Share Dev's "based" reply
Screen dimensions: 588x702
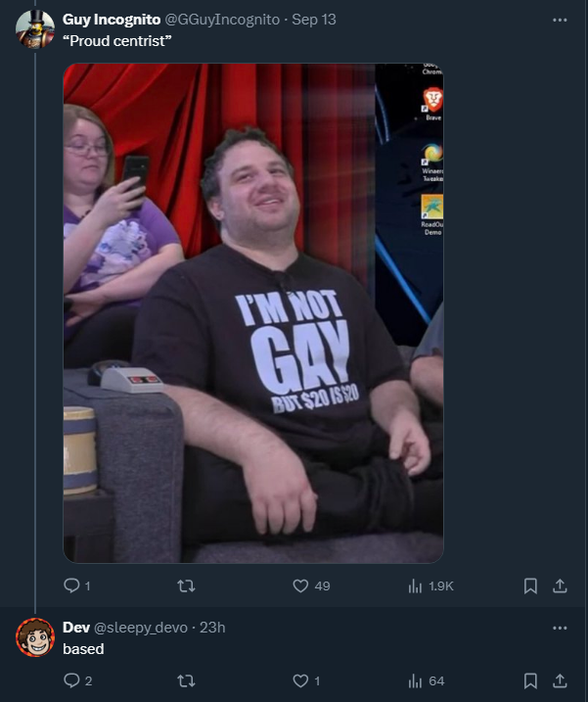tap(560, 680)
